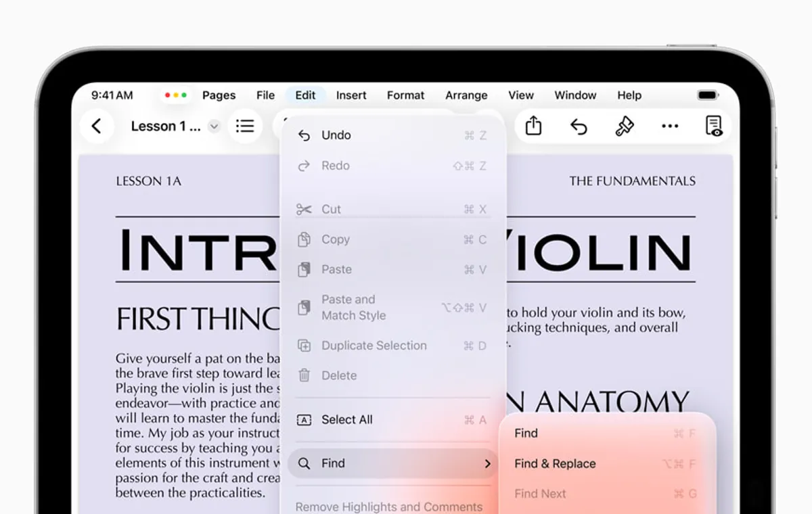
Task: Click the Undo arrow in toolbar
Action: click(x=579, y=126)
